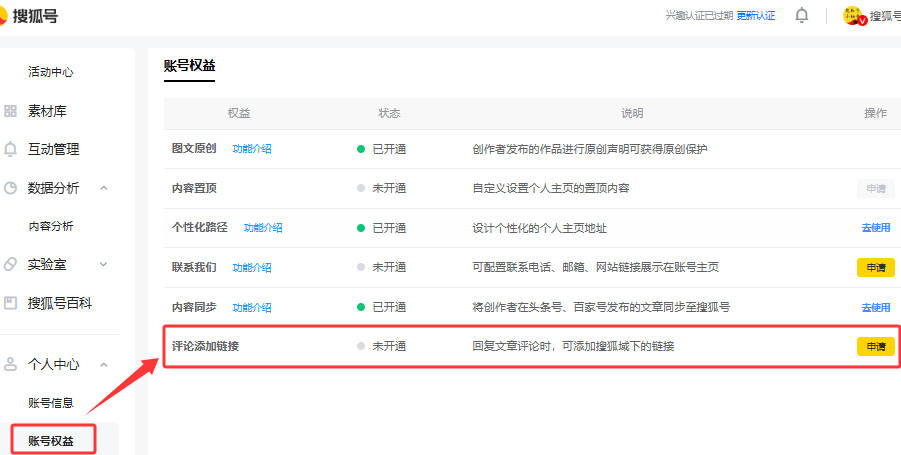Viewport: 901px width, 455px height.
Task: Click the 联系我们 row title
Action: [x=194, y=267]
